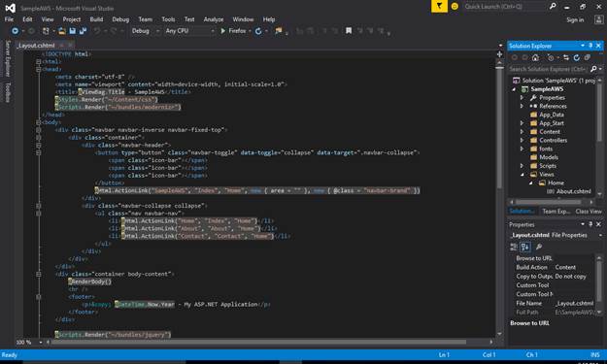Screen dimensions: 607x364
Task: Click the Copy to Output Do not copy value
Action: [571, 277]
